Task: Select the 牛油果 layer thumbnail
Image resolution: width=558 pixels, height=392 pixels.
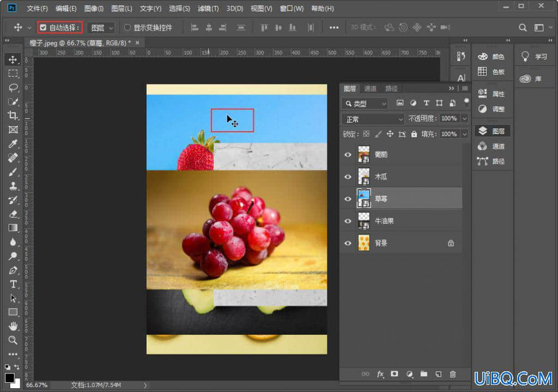Action: (363, 221)
